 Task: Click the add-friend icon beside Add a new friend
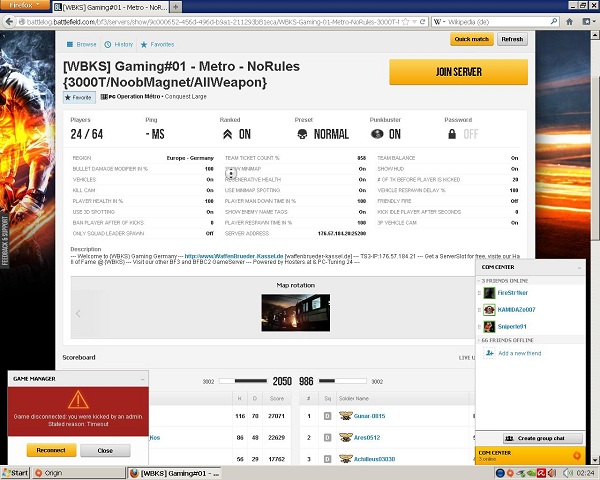click(x=489, y=353)
